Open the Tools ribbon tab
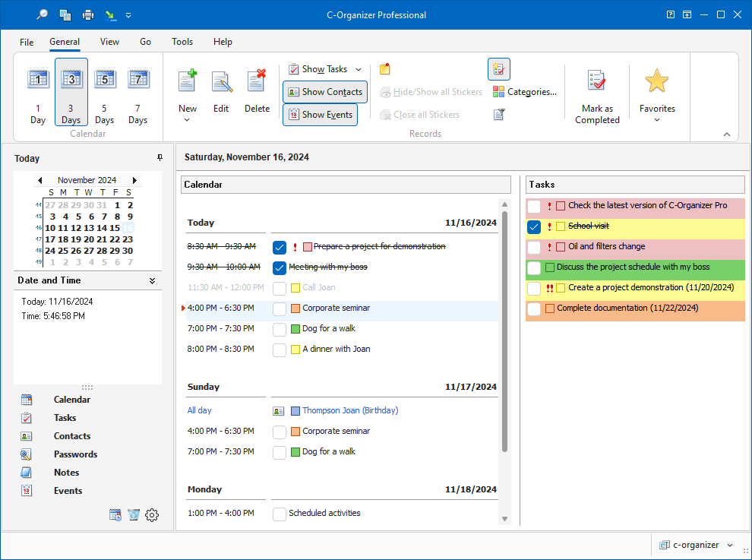Image resolution: width=752 pixels, height=560 pixels. 182,42
